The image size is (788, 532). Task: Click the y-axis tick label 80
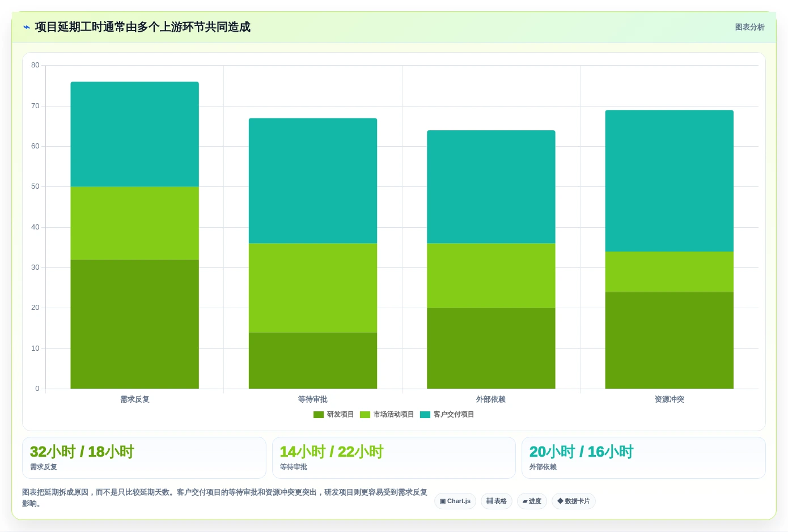coord(35,65)
